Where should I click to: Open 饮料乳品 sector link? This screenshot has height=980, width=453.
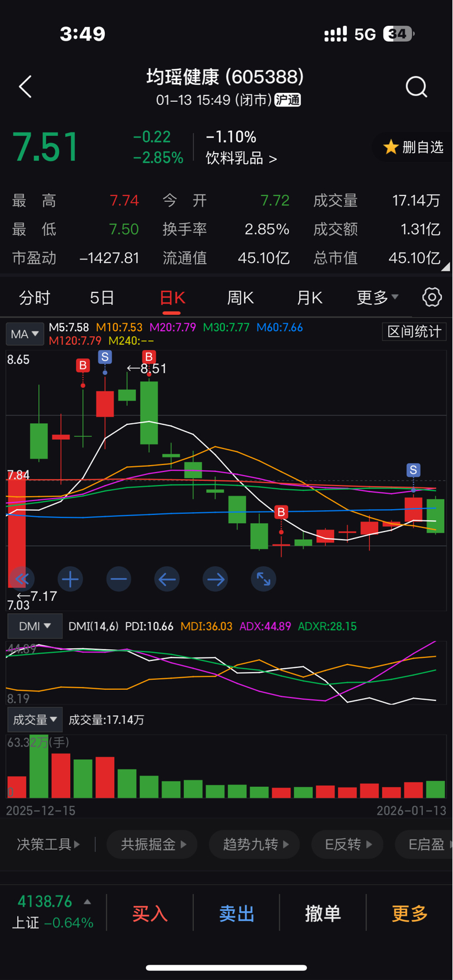tap(241, 158)
